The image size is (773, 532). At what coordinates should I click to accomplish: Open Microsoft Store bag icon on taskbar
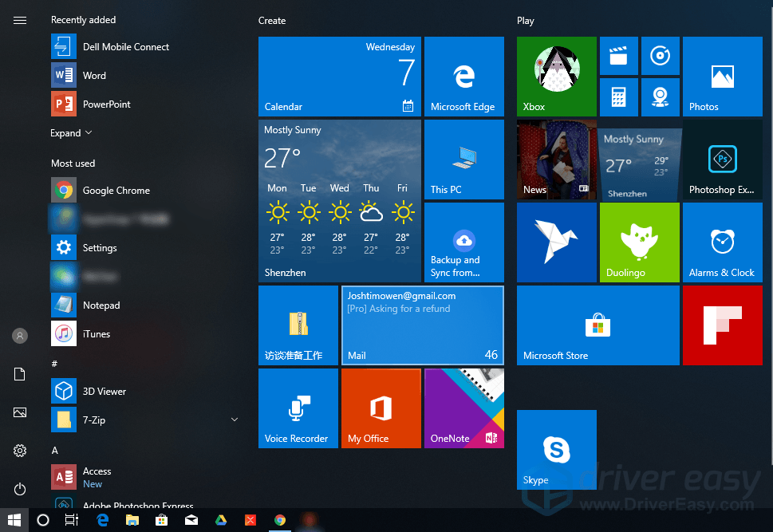point(162,520)
